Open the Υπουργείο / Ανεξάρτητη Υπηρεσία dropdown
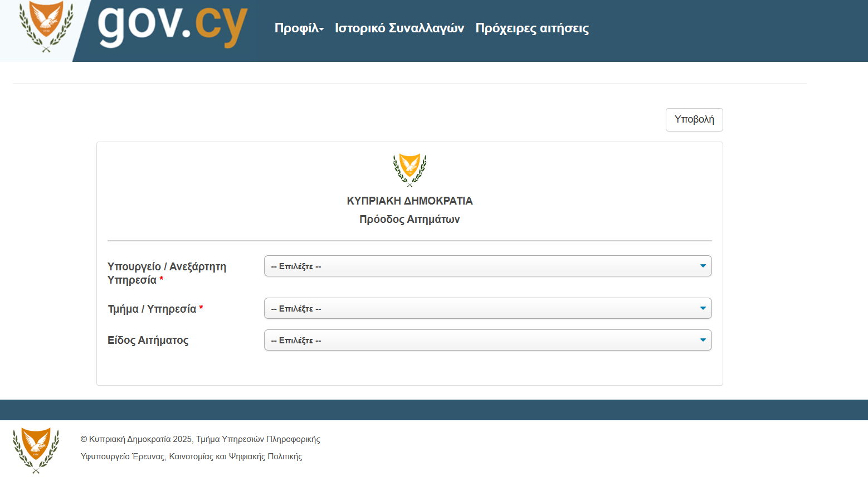This screenshot has width=868, height=481. [487, 266]
